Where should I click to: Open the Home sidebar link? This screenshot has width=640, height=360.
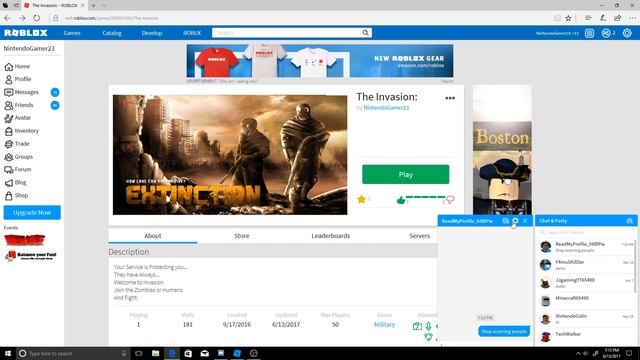17,66
